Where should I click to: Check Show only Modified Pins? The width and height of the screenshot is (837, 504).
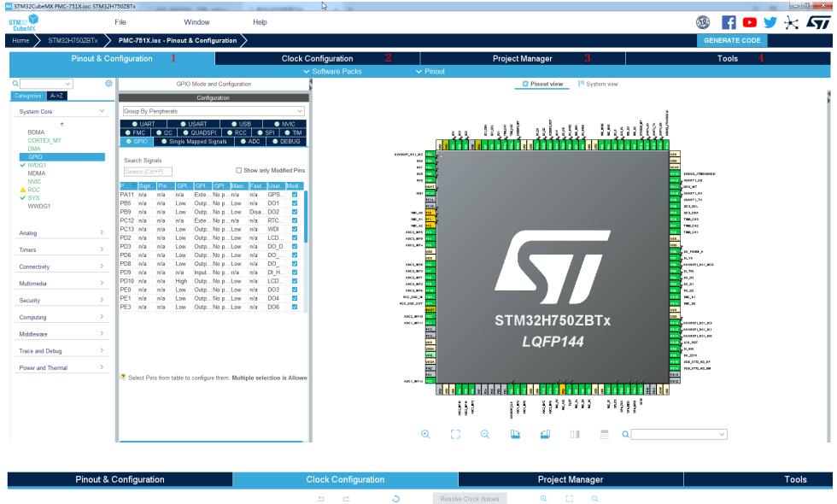click(x=238, y=171)
